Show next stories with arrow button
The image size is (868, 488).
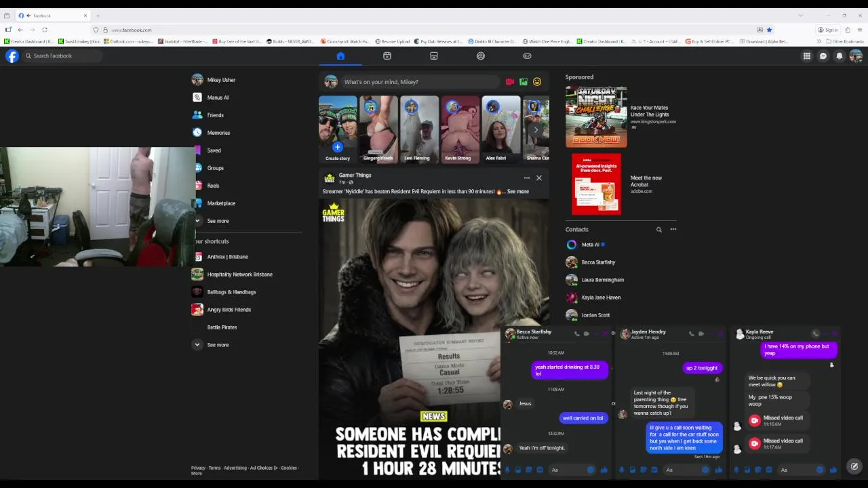coord(536,129)
